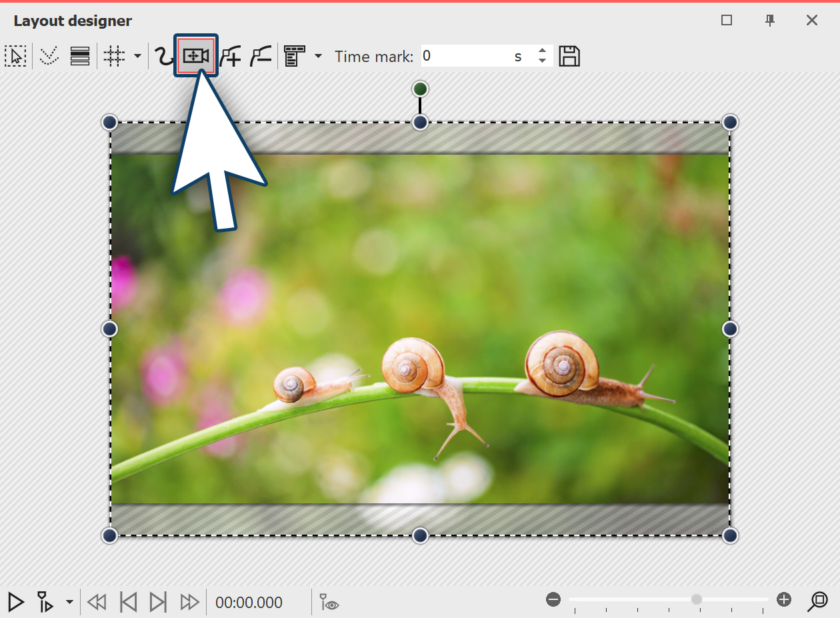
Task: Select the object selection tool
Action: (15, 56)
